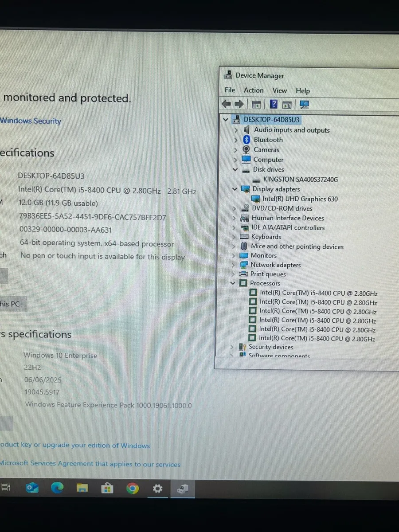This screenshot has height=532, width=399.
Task: Select the DESKTOP-64D85U3 root tree label
Action: pos(272,120)
